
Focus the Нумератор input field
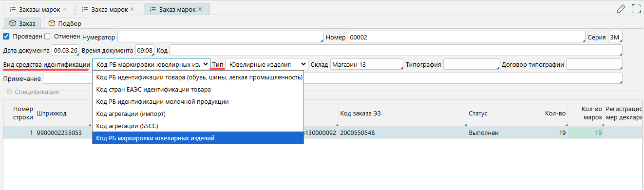click(x=220, y=37)
